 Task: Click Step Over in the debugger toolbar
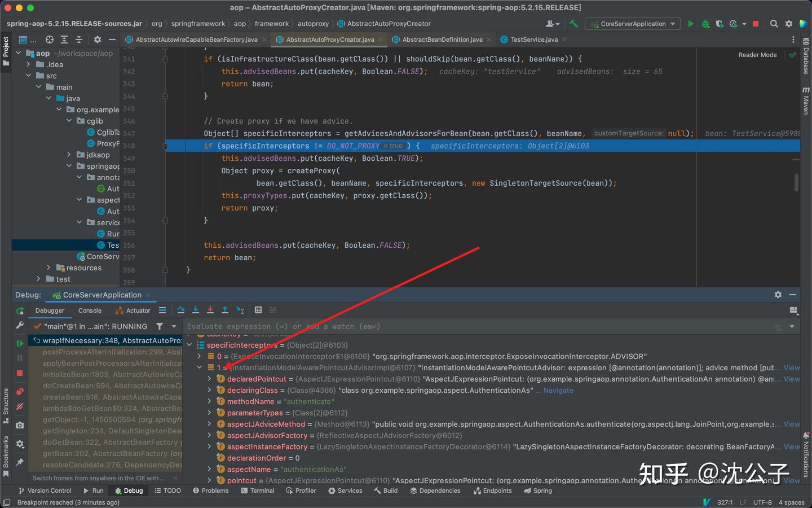[181, 310]
